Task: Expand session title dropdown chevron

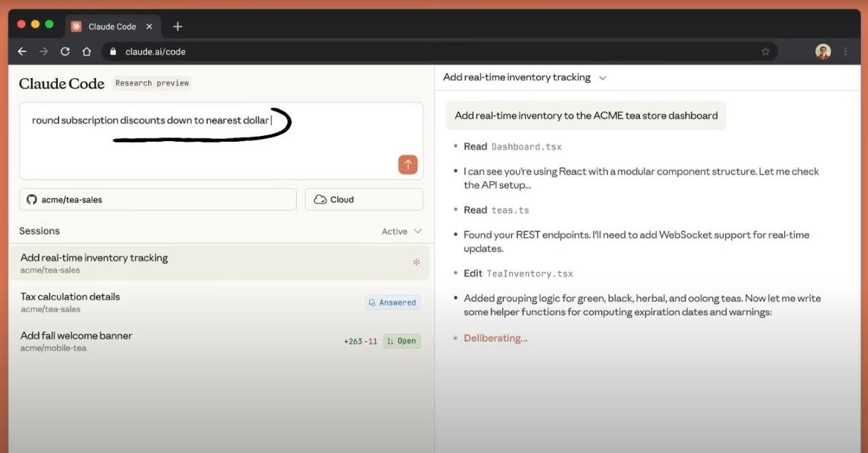Action: point(603,78)
